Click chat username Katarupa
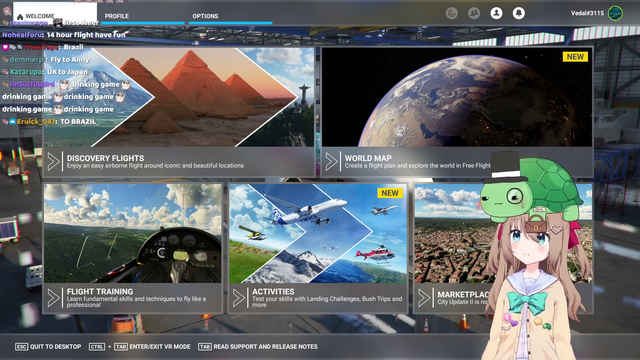This screenshot has width=640, height=360. tap(26, 72)
